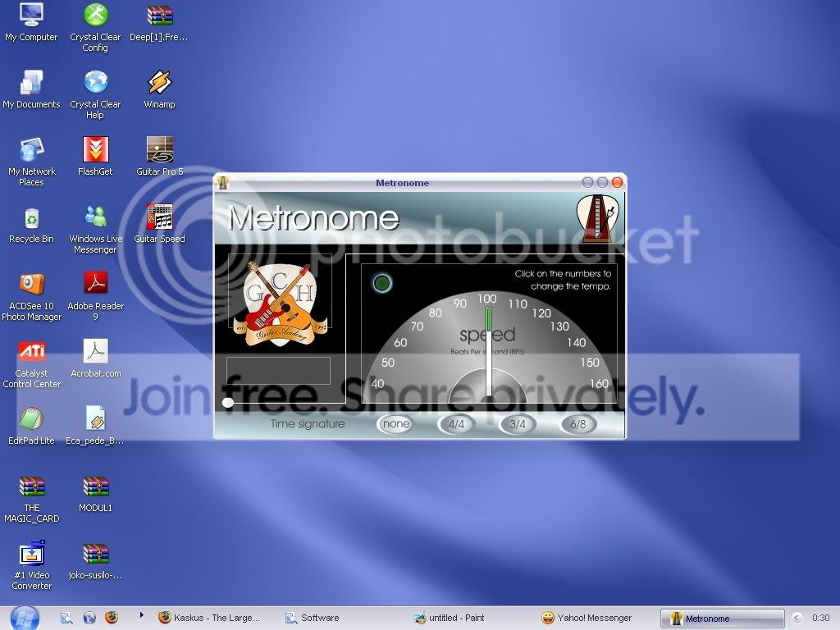The width and height of the screenshot is (840, 630).
Task: Choose the 4/4 time signature
Action: (x=456, y=424)
